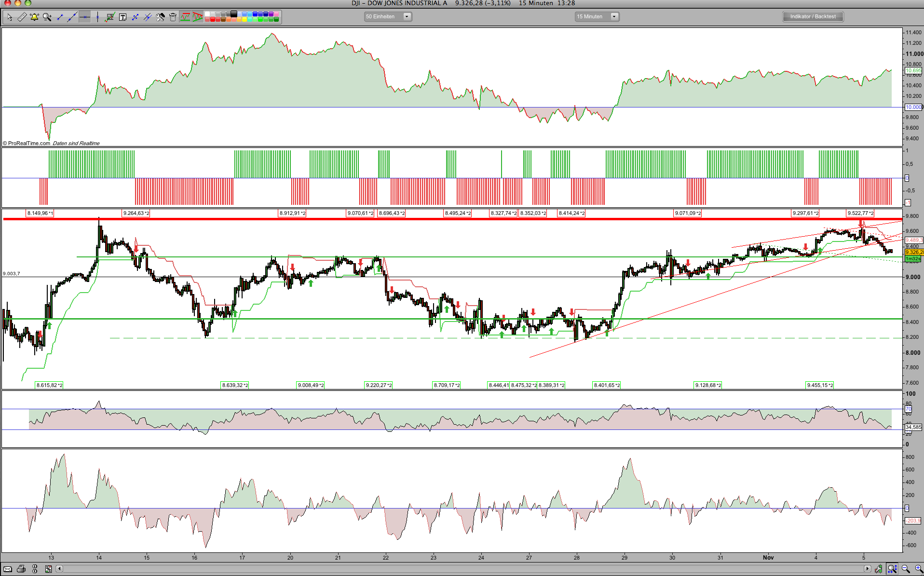Select the parallel lines channel tool
Viewport: 924px width, 576px height.
pyautogui.click(x=148, y=17)
